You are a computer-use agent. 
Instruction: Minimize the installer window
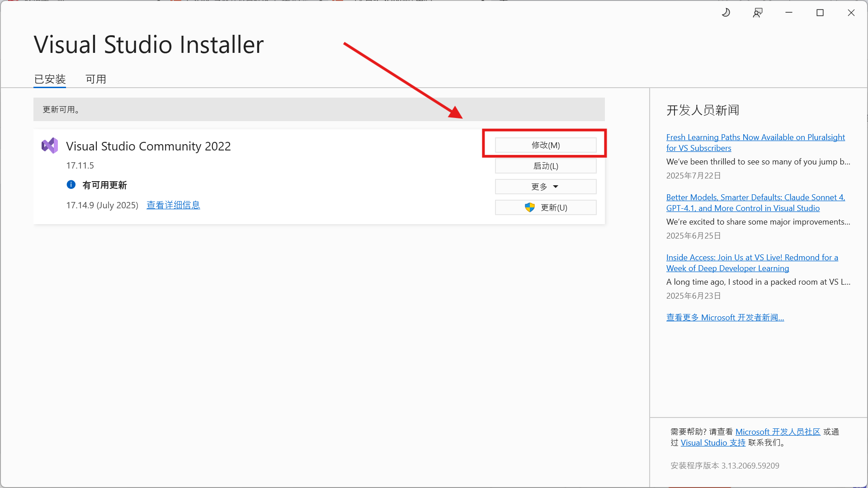pos(789,13)
